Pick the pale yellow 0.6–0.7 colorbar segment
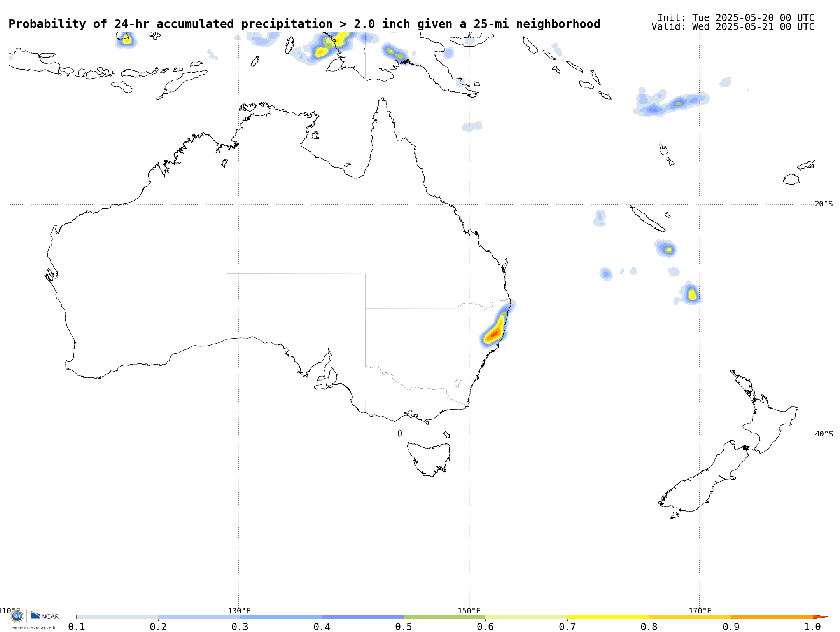 pos(527,617)
